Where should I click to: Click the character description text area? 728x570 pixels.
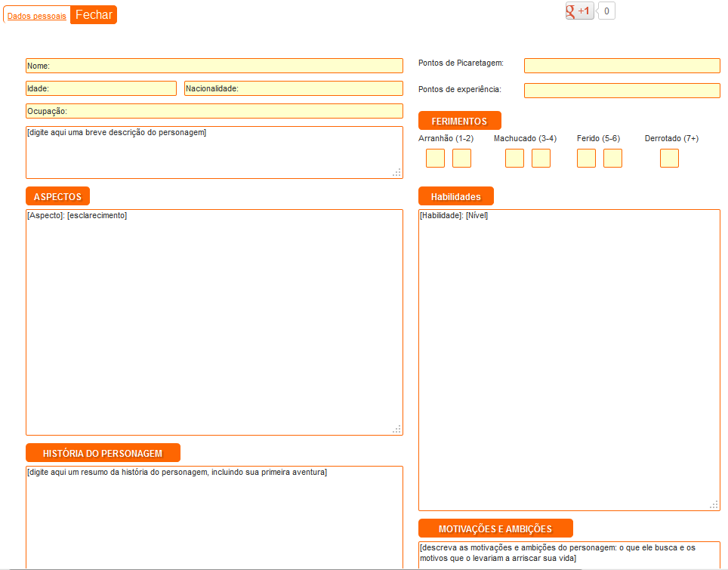214,153
